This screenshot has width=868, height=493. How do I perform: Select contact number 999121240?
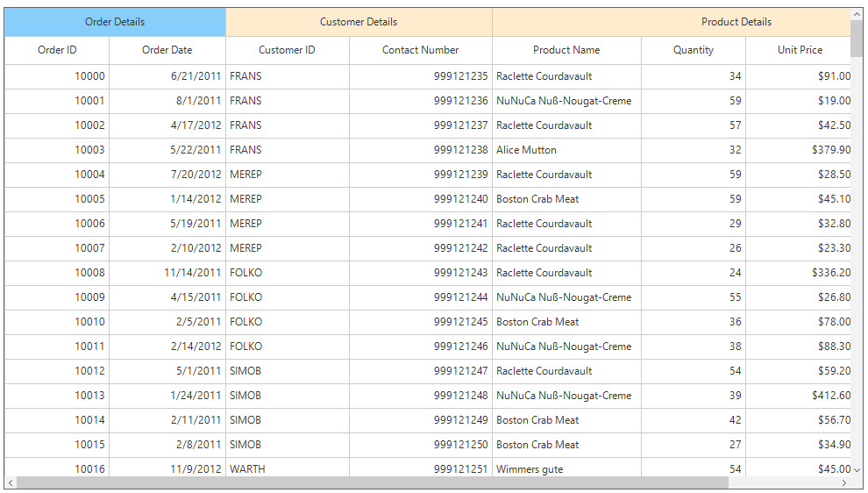[x=421, y=199]
